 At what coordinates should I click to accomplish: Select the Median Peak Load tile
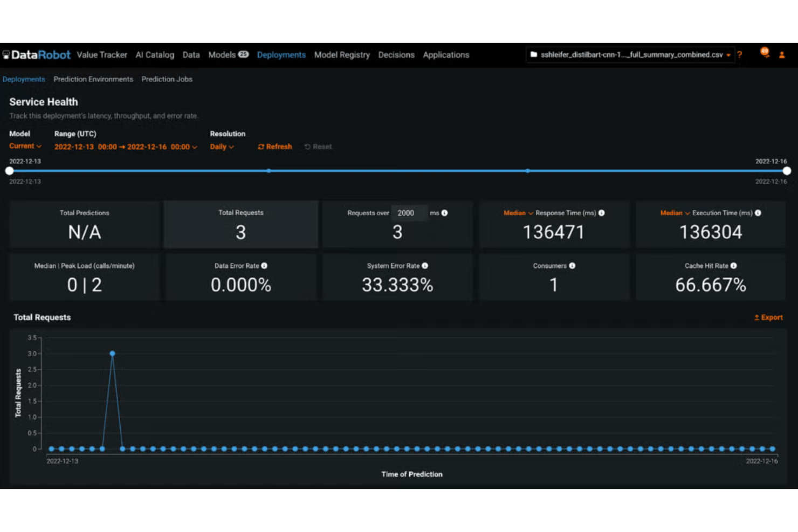tap(85, 277)
